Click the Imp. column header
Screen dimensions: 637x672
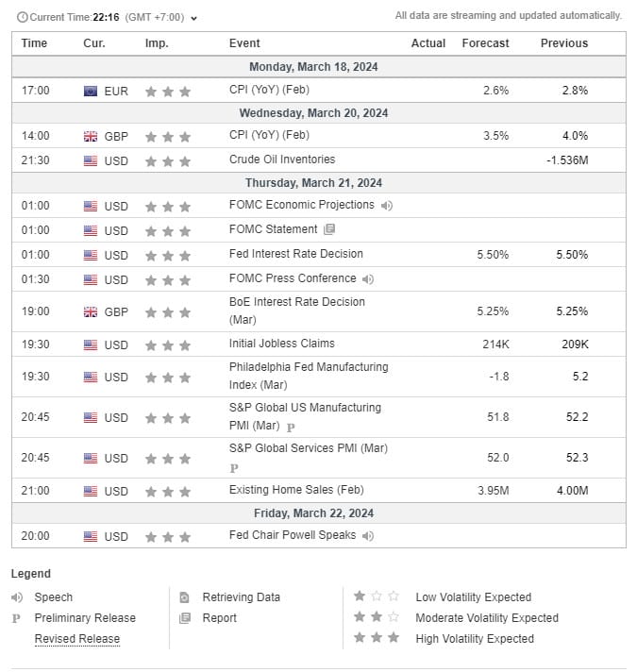click(157, 43)
